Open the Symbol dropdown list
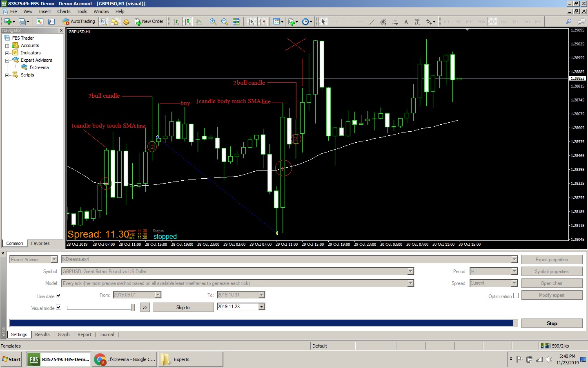Screen dimensions: 588x368 pyautogui.click(x=410, y=272)
